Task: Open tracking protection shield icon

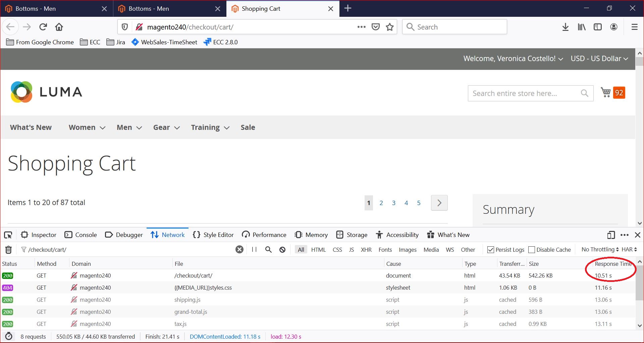Action: [x=125, y=27]
